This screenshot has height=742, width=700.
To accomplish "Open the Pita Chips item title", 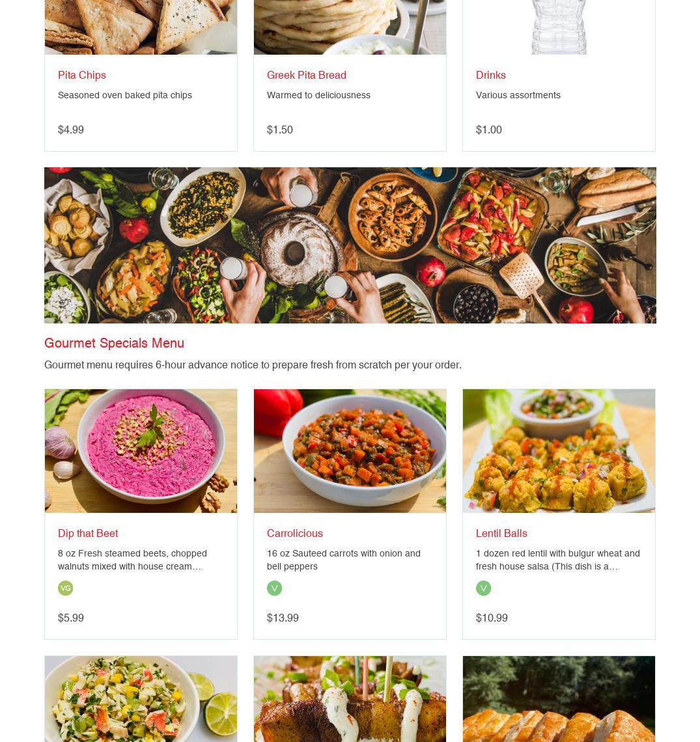I will pos(82,76).
